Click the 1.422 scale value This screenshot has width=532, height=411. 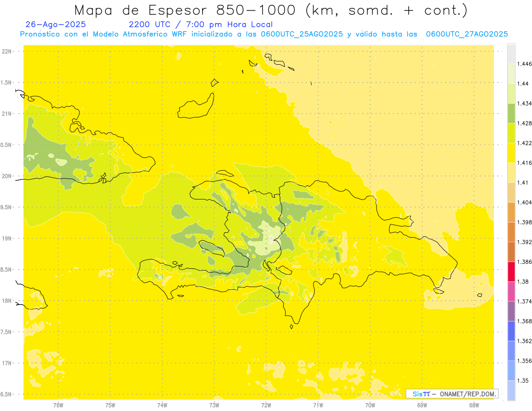tap(524, 143)
